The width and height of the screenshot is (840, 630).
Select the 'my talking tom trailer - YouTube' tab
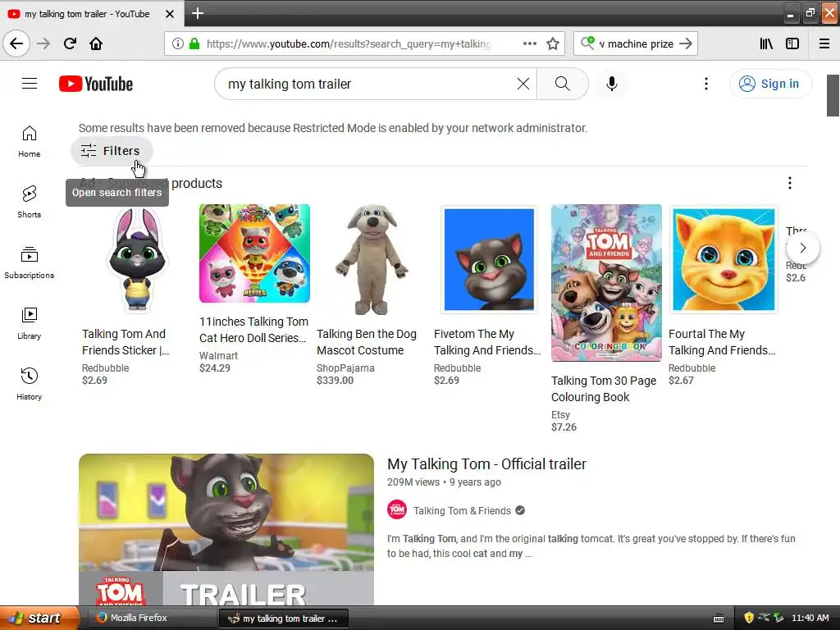point(92,14)
